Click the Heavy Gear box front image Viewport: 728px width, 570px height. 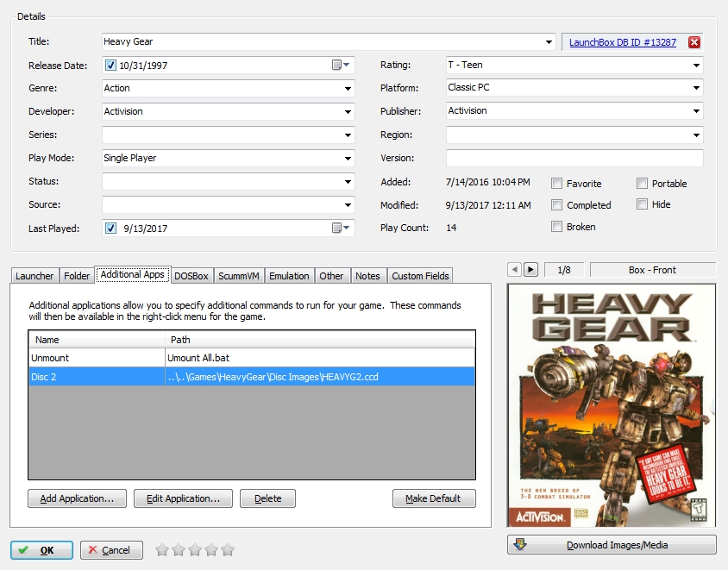[612, 405]
